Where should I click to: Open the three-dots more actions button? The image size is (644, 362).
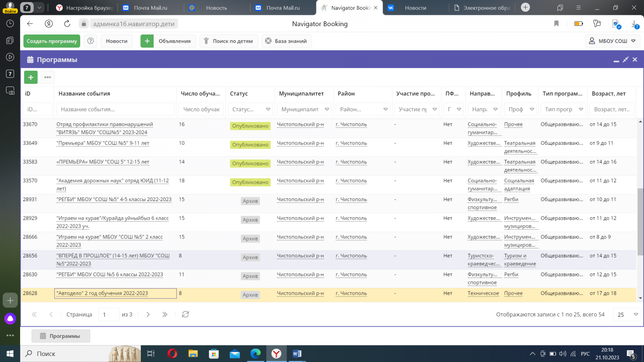point(47,77)
